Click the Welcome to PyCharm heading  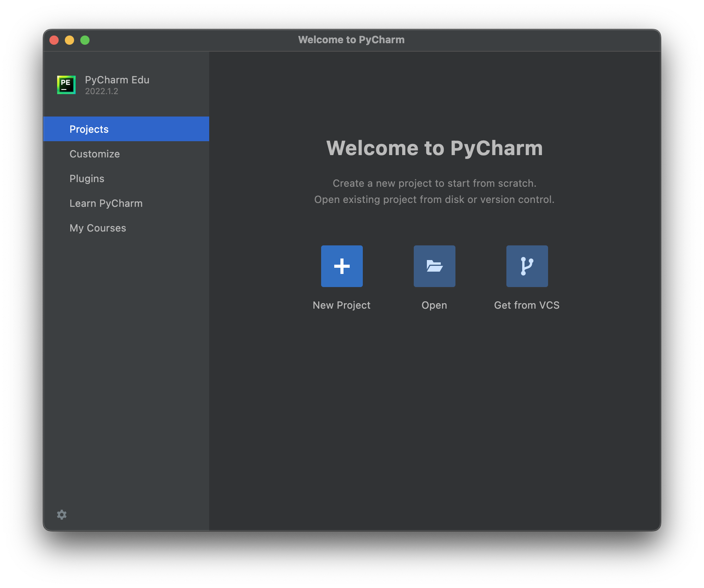pyautogui.click(x=435, y=148)
